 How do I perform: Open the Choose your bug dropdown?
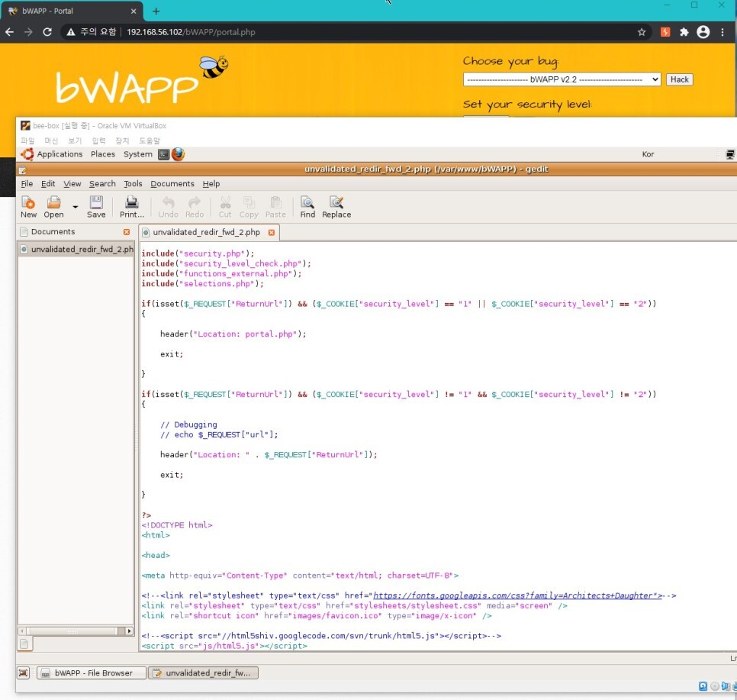(562, 79)
